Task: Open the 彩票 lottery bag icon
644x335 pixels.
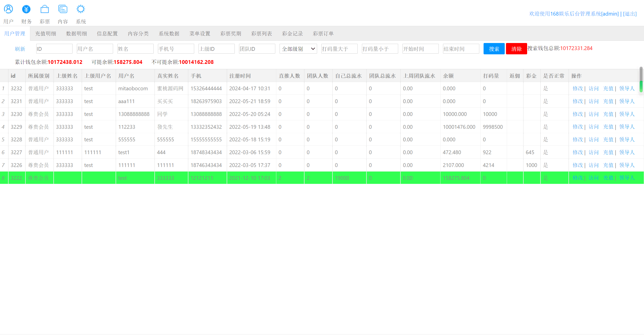Action: (45, 10)
